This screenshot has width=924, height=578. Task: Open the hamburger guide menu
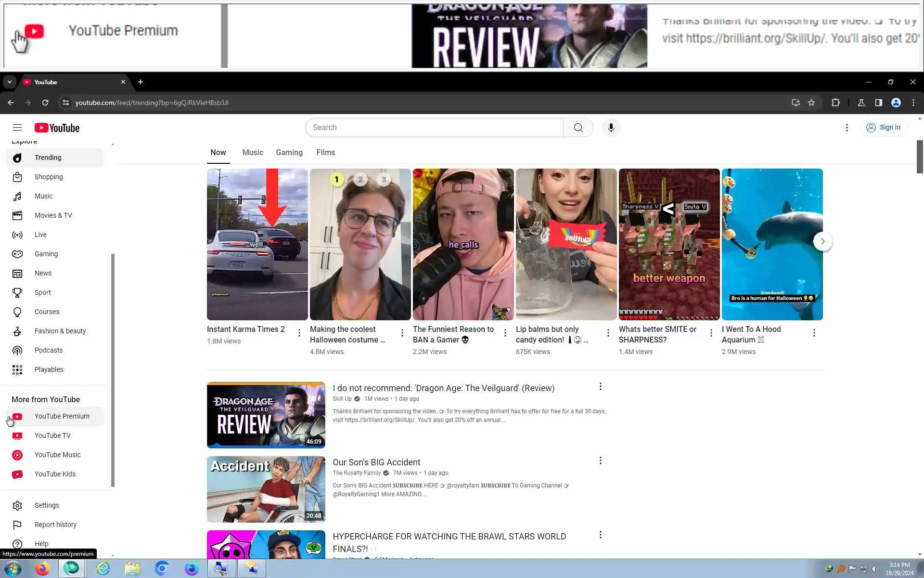17,128
